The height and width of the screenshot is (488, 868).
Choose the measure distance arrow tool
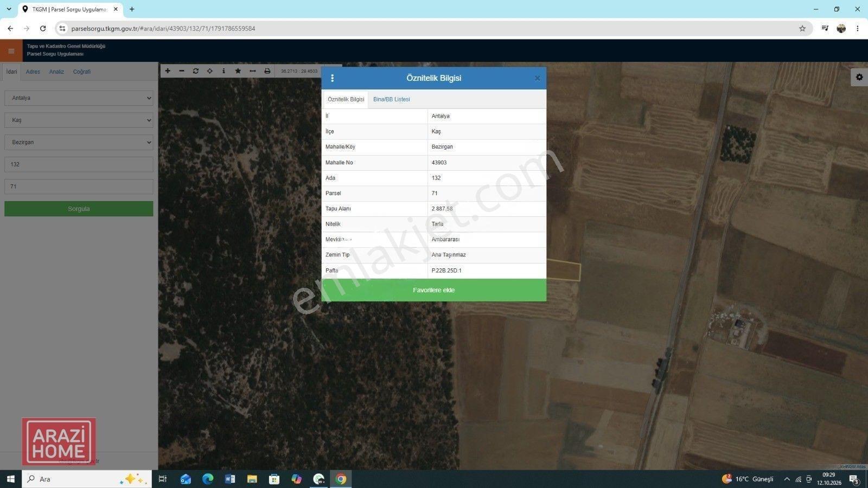253,71
